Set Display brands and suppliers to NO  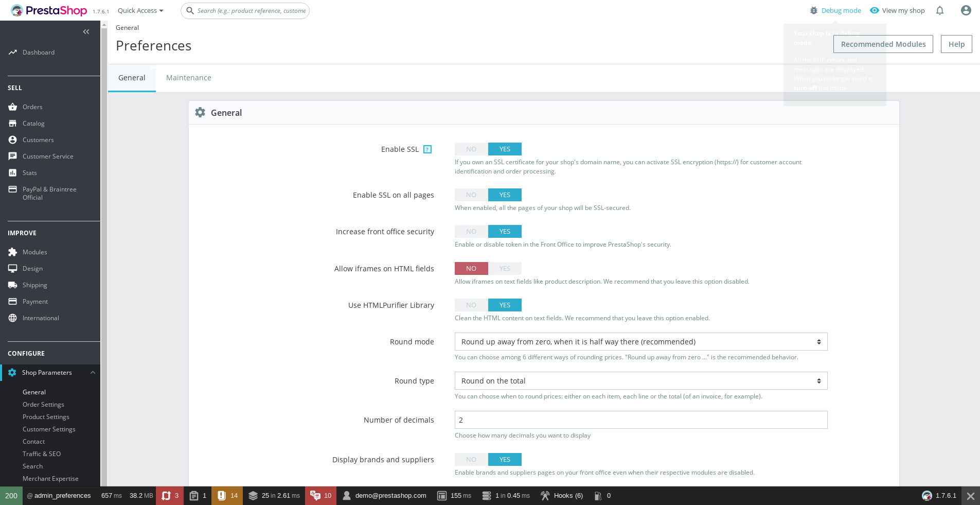(x=471, y=460)
